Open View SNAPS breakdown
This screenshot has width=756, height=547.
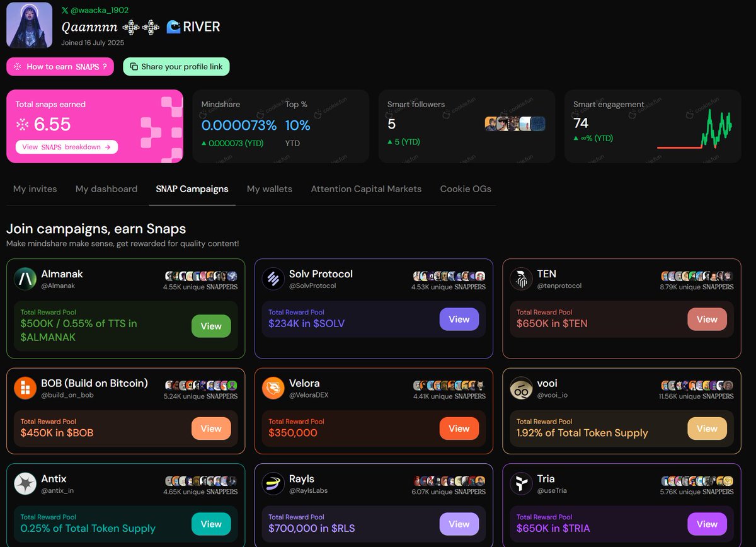[67, 147]
